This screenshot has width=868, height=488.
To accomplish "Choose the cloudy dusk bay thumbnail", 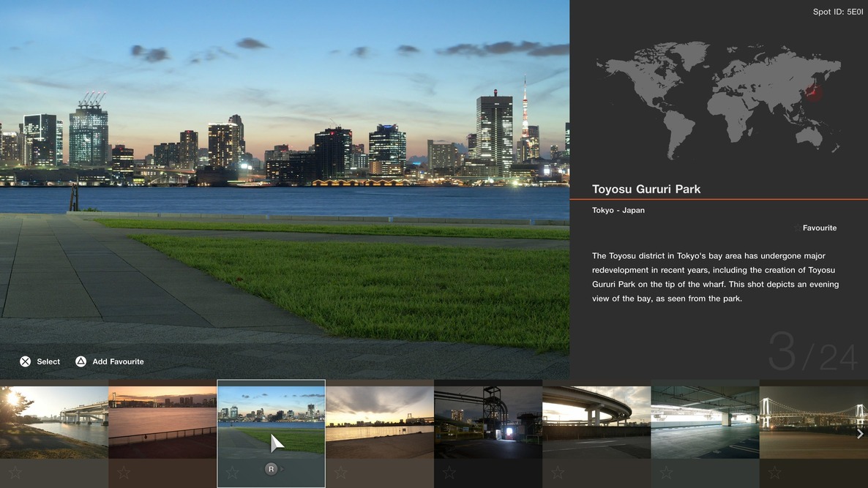I will coord(379,421).
